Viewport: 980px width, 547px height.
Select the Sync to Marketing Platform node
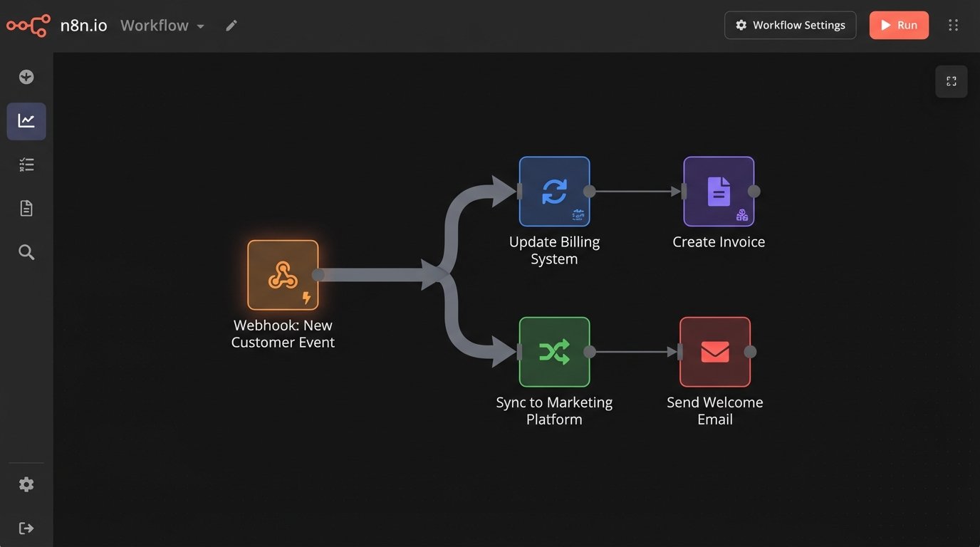pos(554,351)
